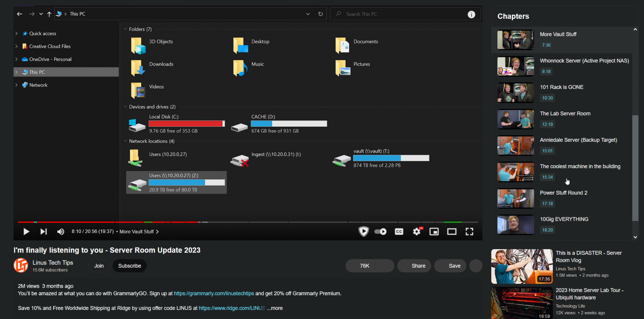This screenshot has height=319, width=644.
Task: Click the shield extension icon in player
Action: [x=364, y=231]
